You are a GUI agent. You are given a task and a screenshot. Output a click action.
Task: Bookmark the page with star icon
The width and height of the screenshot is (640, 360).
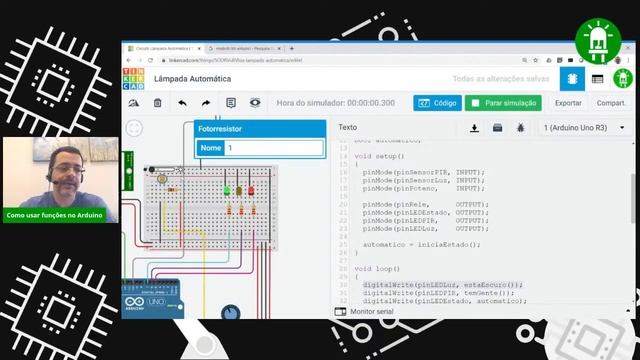[536, 60]
